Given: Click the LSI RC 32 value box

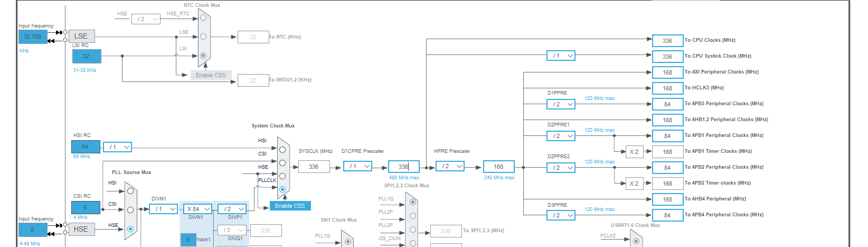Looking at the screenshot, I should (87, 56).
